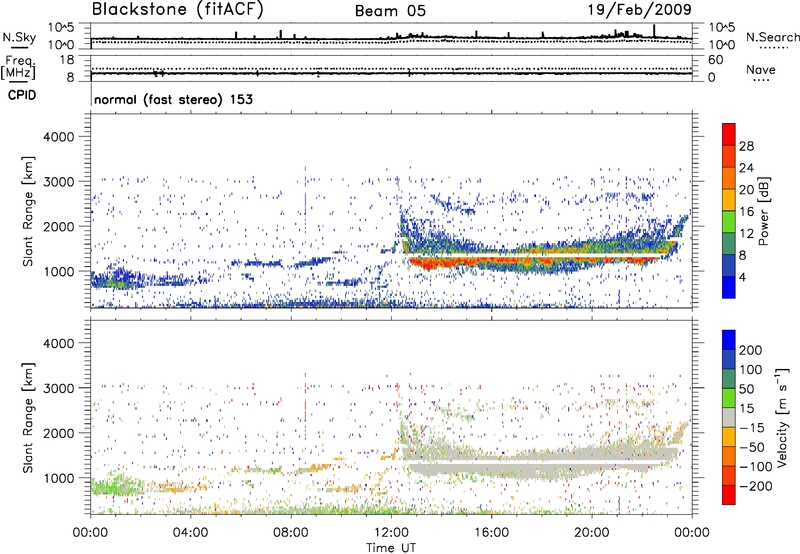Click the "16:00" time tick label
Viewport: 800px width, 554px height.
[x=491, y=533]
